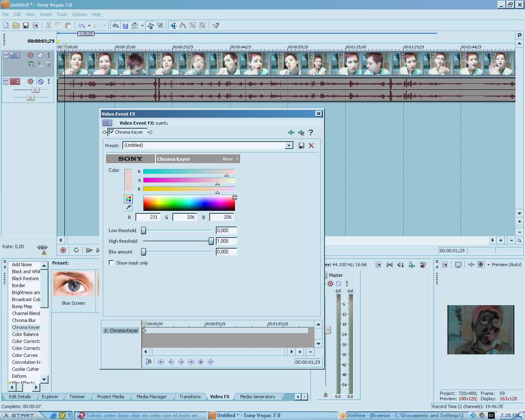
Task: Click the Blur amount slider handle
Action: 144,252
